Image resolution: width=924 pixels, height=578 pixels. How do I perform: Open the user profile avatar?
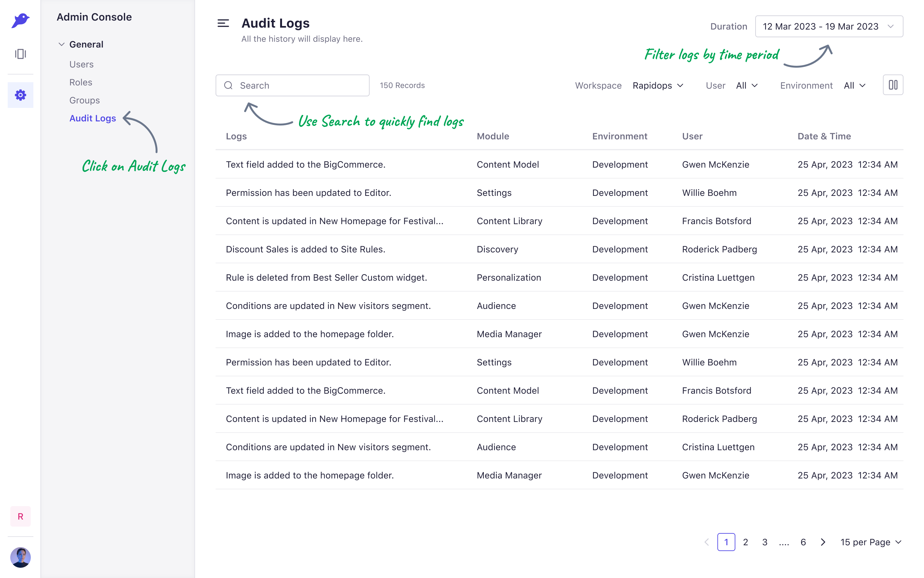click(20, 557)
